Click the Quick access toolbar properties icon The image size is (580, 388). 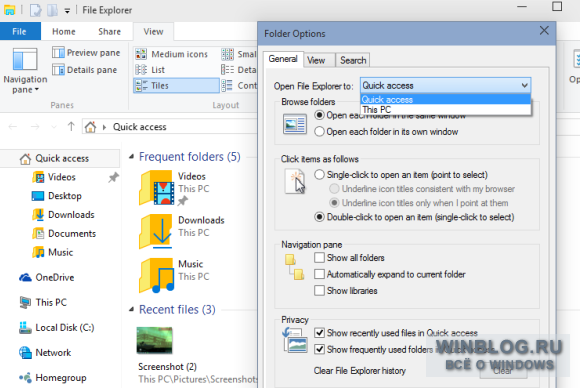pyautogui.click(x=36, y=10)
